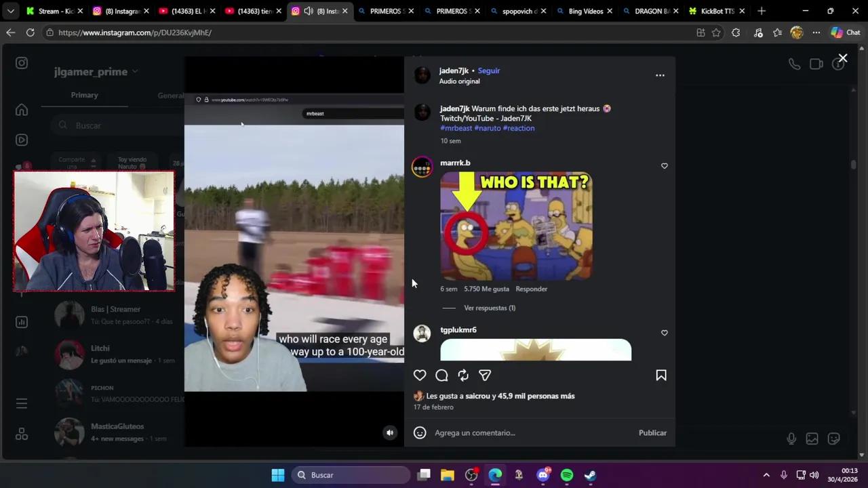Share post with paper plane icon

point(485,375)
